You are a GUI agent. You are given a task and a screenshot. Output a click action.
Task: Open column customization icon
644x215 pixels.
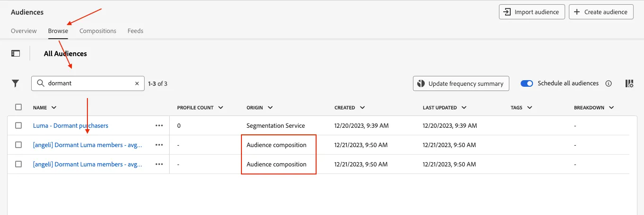pyautogui.click(x=629, y=83)
